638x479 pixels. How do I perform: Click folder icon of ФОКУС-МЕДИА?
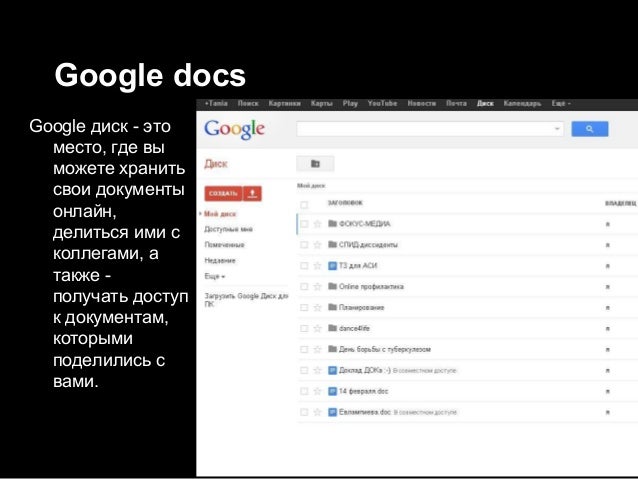pos(332,223)
